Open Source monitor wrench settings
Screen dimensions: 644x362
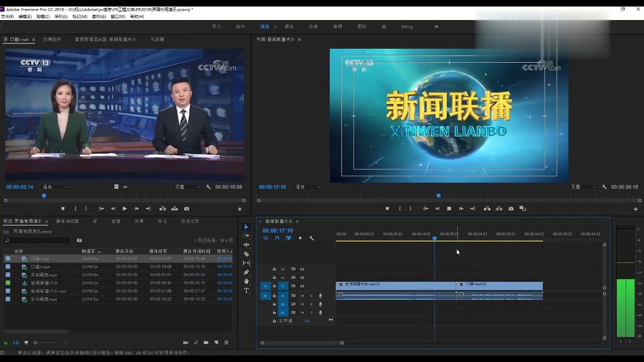pos(208,187)
